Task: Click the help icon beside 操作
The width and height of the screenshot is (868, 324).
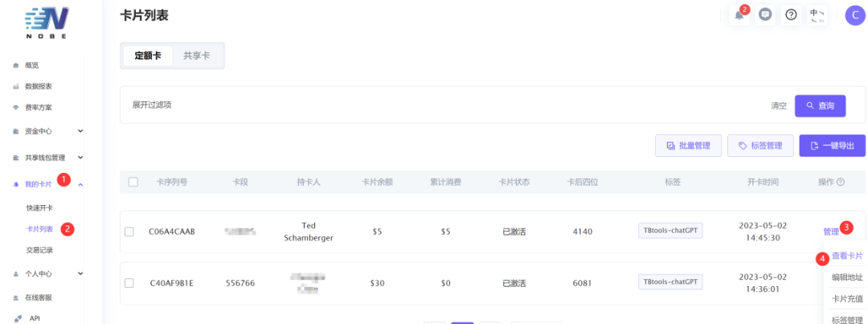Action: point(841,182)
